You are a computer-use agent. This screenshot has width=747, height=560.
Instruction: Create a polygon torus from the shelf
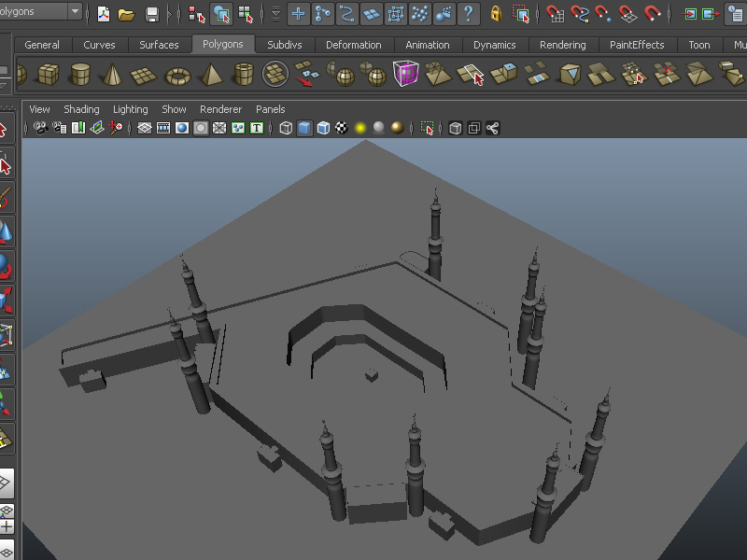point(178,76)
